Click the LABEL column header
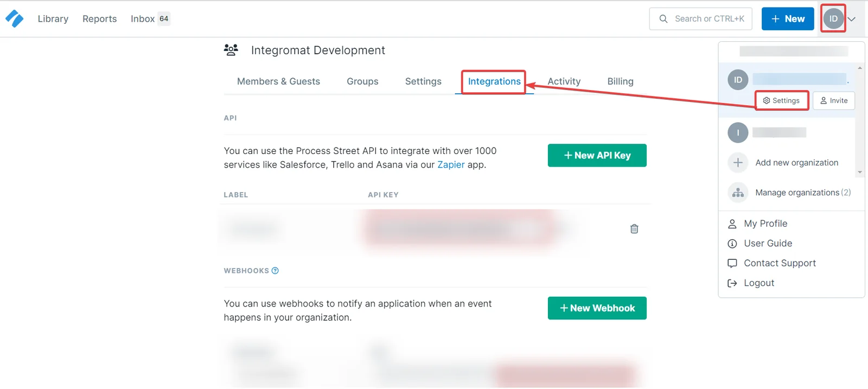 click(235, 195)
